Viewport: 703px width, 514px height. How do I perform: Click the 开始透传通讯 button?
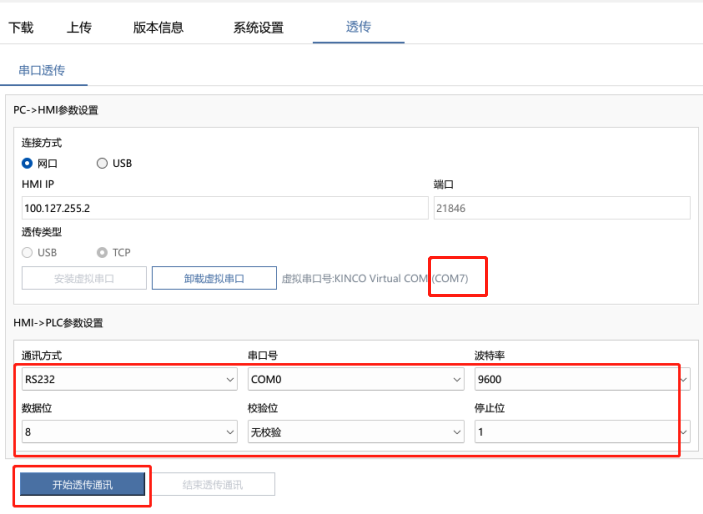[x=82, y=484]
